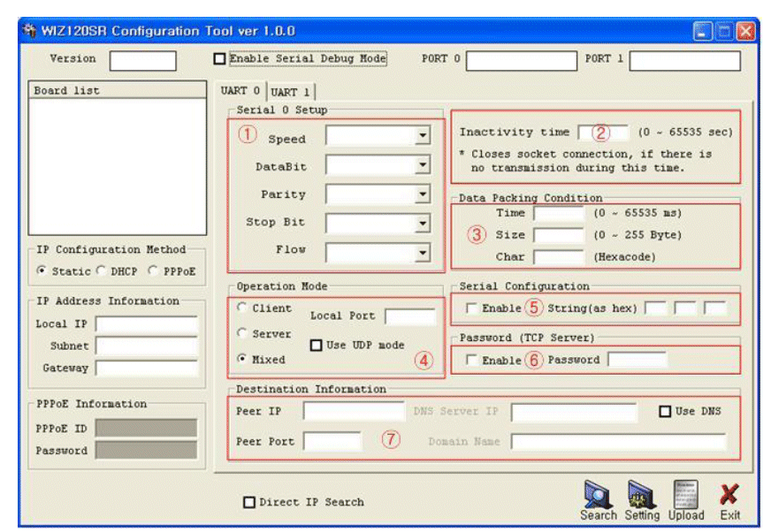This screenshot has width=771, height=532.
Task: Click the Inactivity time input
Action: [603, 133]
